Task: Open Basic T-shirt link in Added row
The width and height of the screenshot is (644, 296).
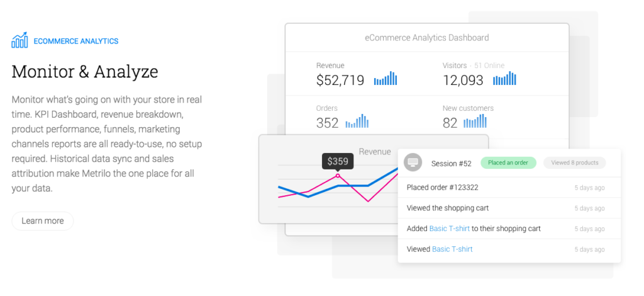Action: coord(449,229)
